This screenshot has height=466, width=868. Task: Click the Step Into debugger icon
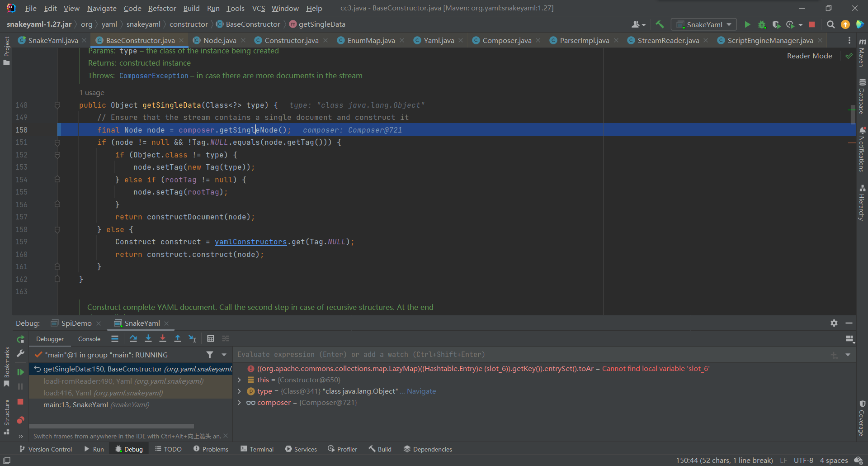148,338
